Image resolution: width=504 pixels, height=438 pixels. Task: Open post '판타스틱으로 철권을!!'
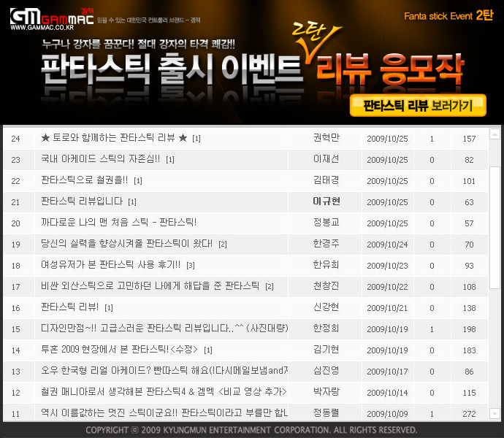[x=84, y=180]
